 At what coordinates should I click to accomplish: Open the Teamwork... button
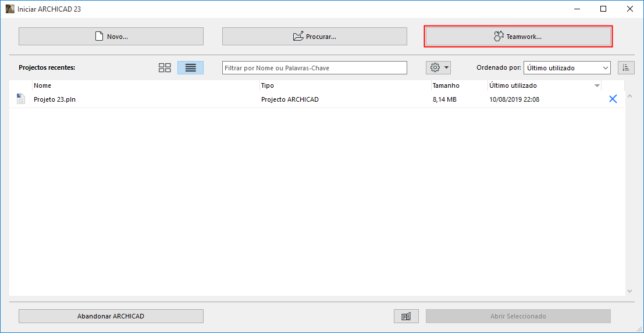[x=518, y=37]
